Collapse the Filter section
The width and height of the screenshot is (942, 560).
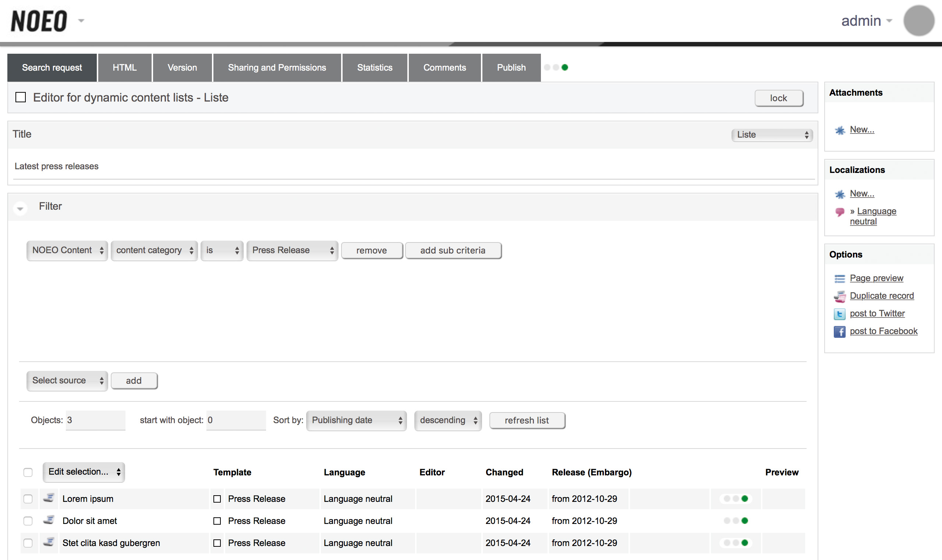coord(20,208)
